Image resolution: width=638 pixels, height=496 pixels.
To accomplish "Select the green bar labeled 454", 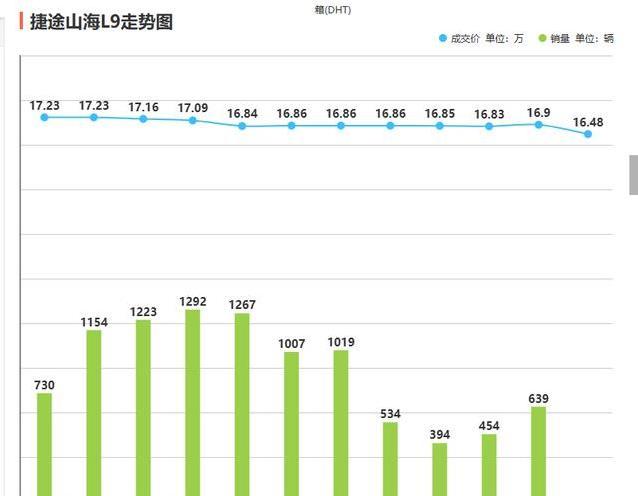I will pos(489,465).
